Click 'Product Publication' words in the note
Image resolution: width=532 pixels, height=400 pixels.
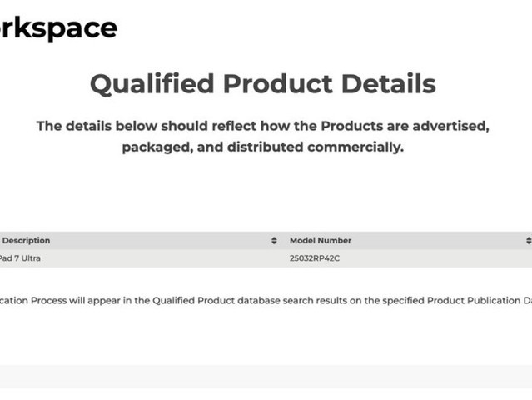coord(473,301)
